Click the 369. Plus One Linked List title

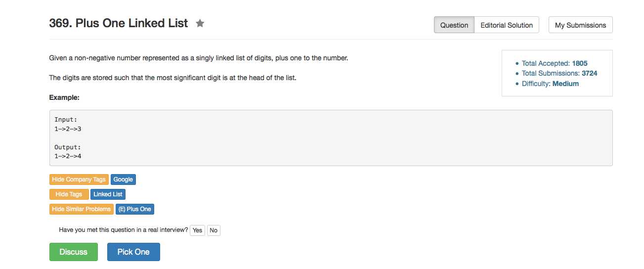coord(119,23)
